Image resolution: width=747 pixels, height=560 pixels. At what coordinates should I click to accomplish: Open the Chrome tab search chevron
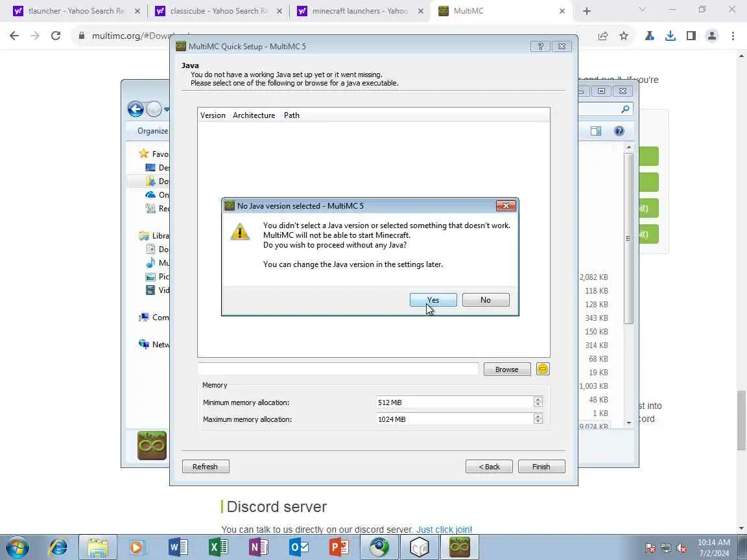pos(642,10)
